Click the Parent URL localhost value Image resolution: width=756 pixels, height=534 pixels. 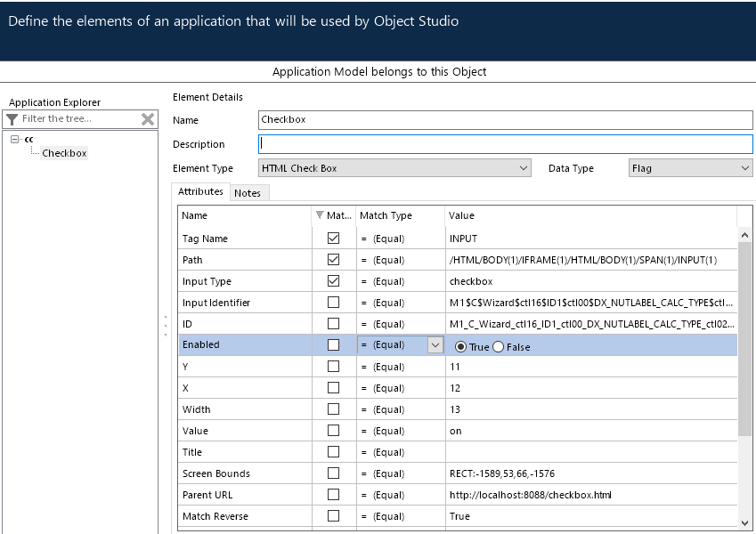531,495
